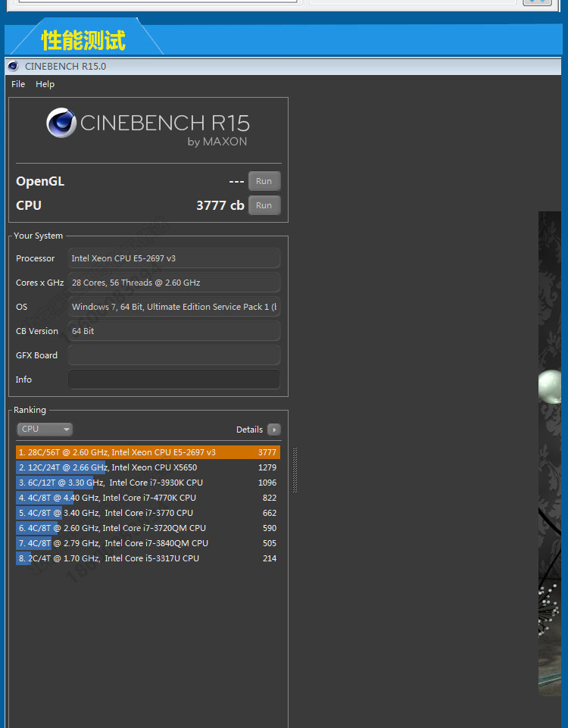Click the Details label in Ranking
Image resolution: width=568 pixels, height=728 pixels.
click(x=249, y=430)
